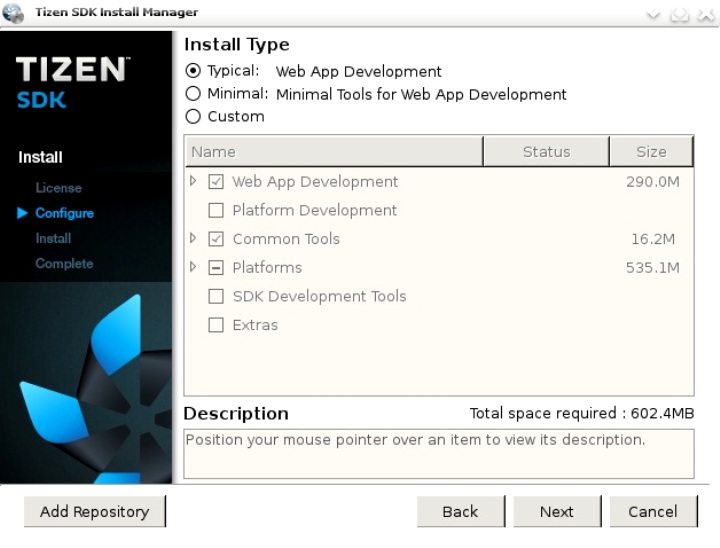Viewport: 720px width, 548px height.
Task: Click the Install sub-step in sidebar
Action: point(53,238)
